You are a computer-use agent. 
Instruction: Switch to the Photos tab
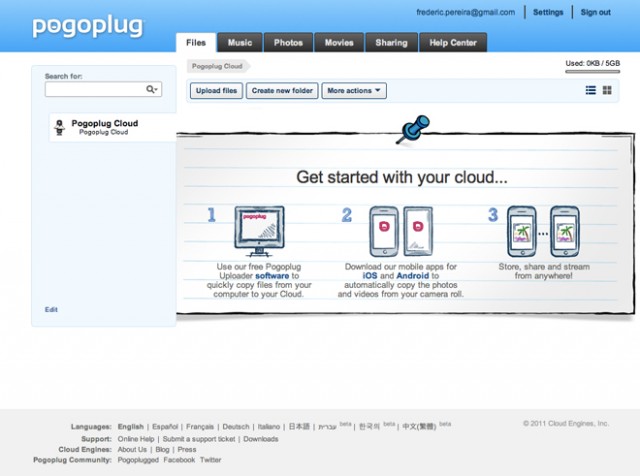(x=288, y=42)
